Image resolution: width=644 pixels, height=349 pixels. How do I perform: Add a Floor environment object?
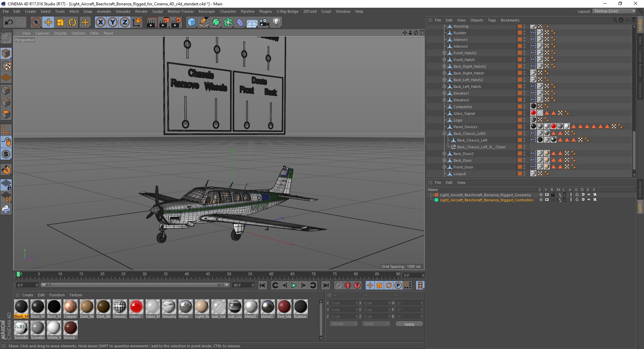tap(252, 22)
